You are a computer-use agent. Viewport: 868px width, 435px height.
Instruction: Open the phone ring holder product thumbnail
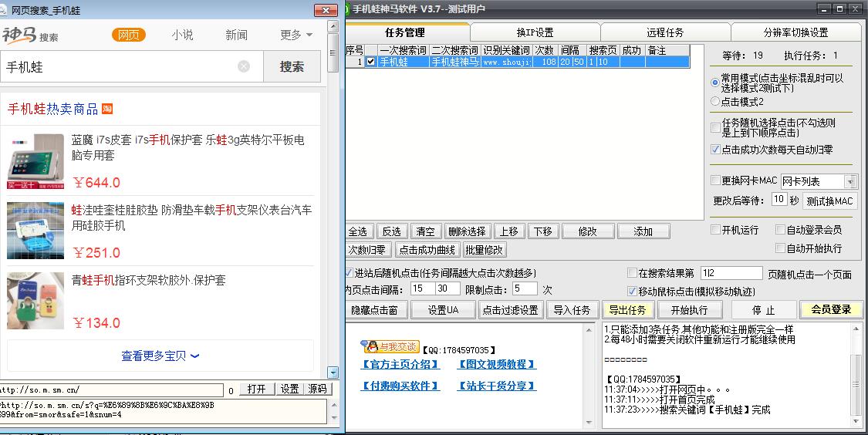point(35,301)
